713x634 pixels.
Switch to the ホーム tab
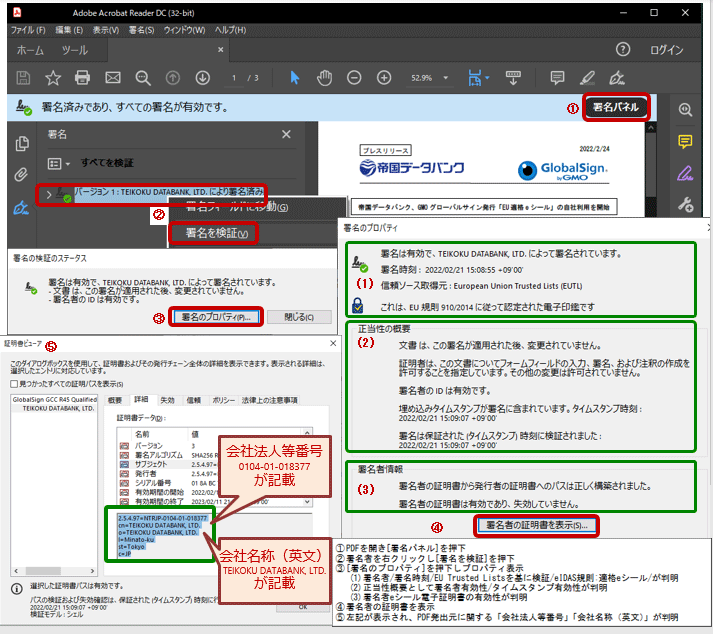[x=30, y=50]
